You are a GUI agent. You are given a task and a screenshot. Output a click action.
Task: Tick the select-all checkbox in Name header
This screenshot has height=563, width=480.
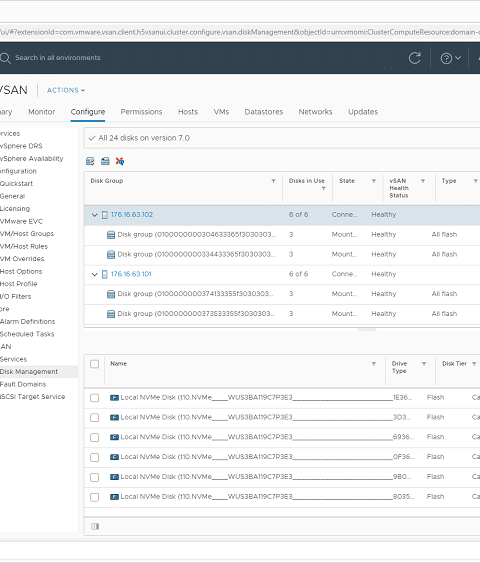[x=94, y=364]
